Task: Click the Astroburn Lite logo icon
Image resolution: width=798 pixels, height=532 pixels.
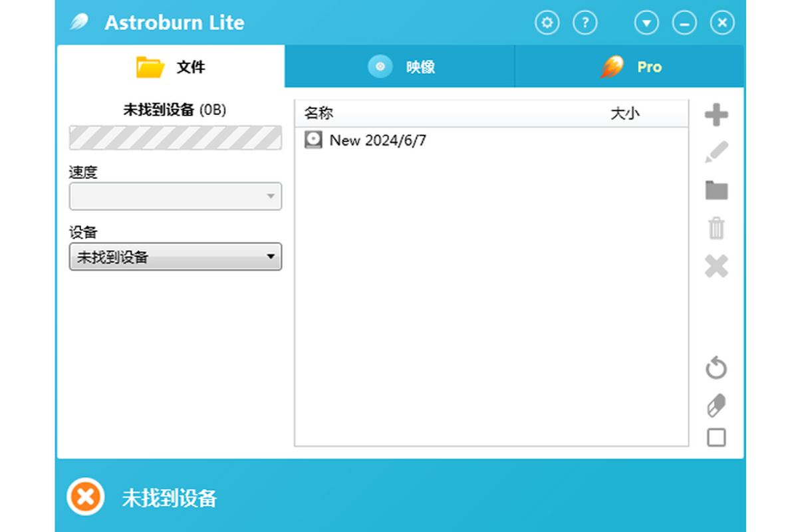Action: pos(80,23)
